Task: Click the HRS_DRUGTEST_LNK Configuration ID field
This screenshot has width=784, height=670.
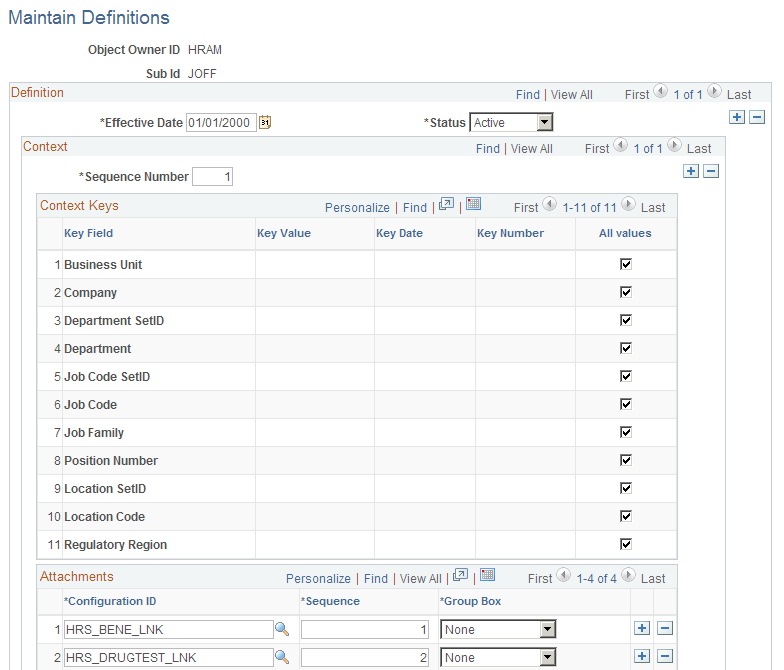Action: tap(169, 658)
